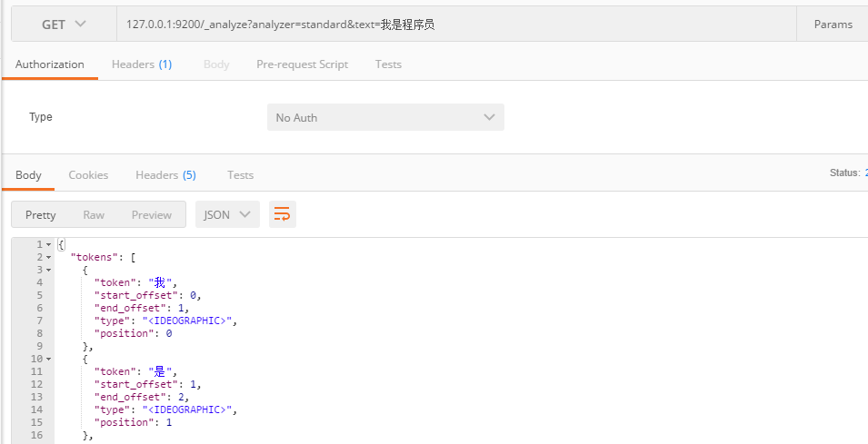The image size is (868, 444).
Task: Click "end_offset" on line 6
Action: pos(130,308)
